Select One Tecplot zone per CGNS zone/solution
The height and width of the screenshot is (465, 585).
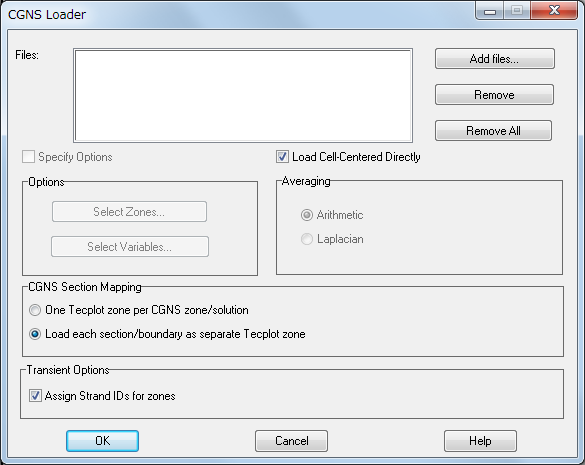coord(35,310)
